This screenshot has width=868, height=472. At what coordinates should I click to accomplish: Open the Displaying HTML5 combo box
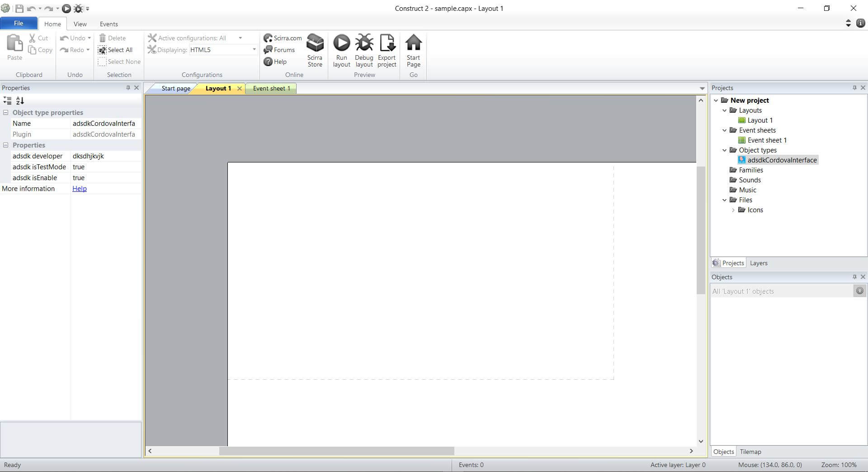(x=223, y=50)
